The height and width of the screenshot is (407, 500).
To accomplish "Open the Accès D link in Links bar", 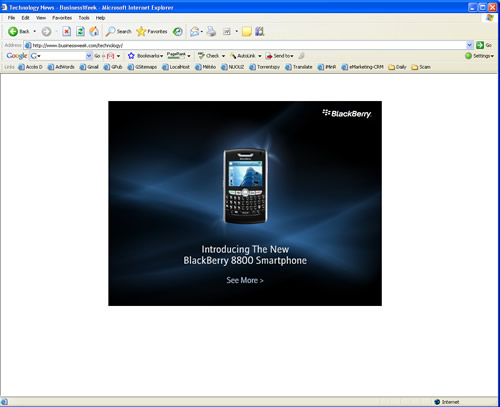I will (30, 67).
